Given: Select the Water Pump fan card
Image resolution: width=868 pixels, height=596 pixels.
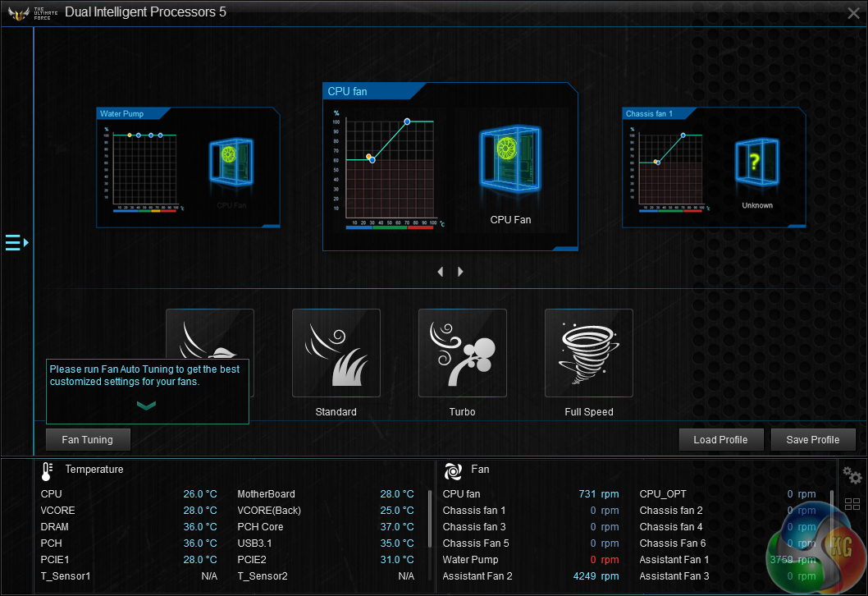Looking at the screenshot, I should [188, 167].
